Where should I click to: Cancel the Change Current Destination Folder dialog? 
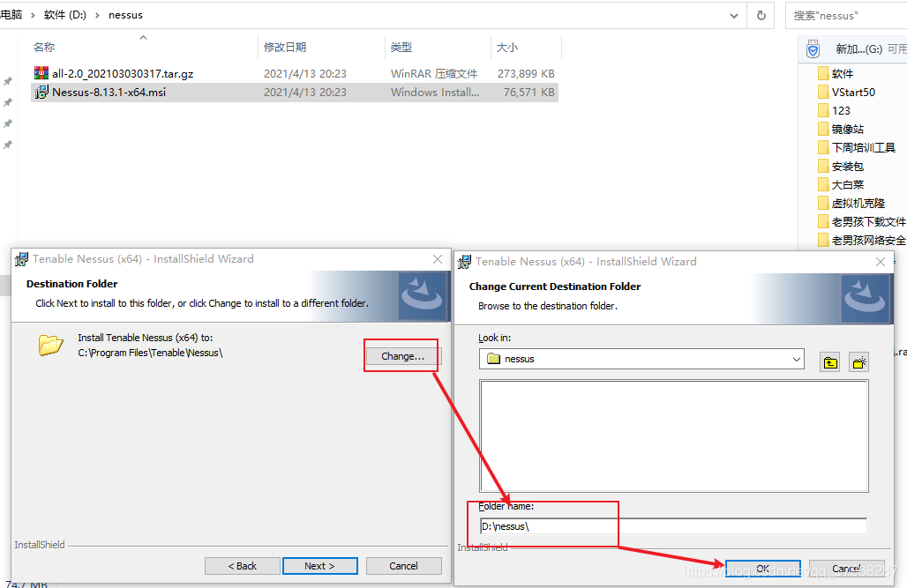(x=846, y=569)
